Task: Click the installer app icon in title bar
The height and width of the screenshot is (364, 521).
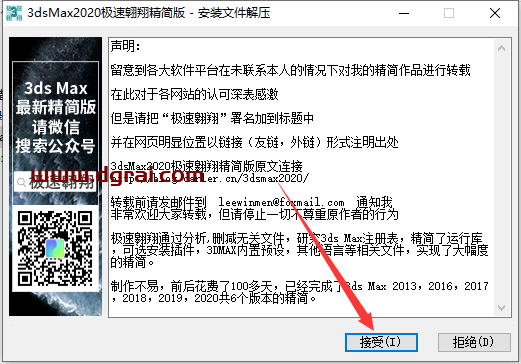Action: 14,13
